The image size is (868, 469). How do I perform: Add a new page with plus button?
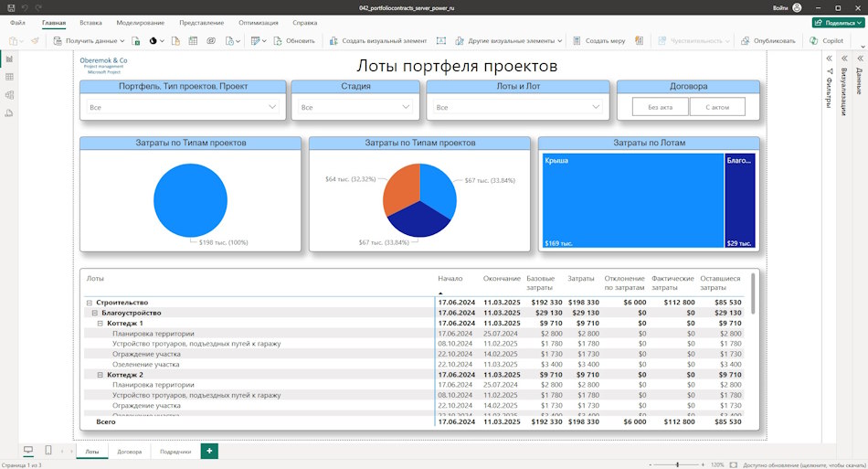coord(209,451)
